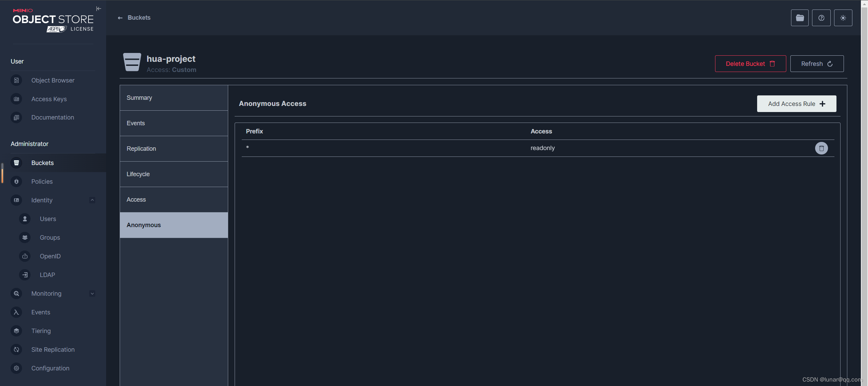This screenshot has height=386, width=868.
Task: Go back to Buckets list arrow
Action: [120, 18]
